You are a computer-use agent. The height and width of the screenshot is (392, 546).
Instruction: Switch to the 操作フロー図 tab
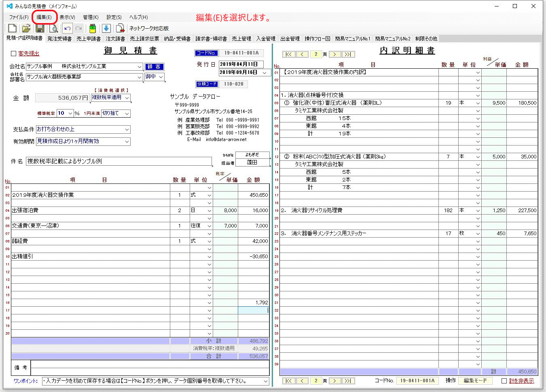tap(317, 39)
